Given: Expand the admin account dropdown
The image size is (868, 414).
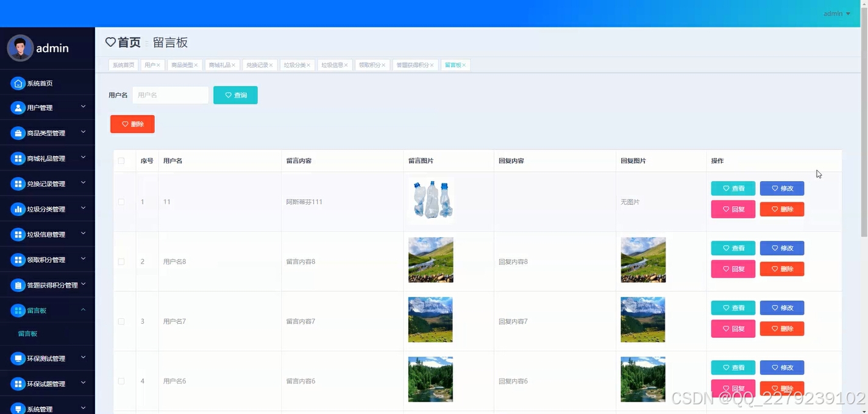Looking at the screenshot, I should tap(836, 13).
